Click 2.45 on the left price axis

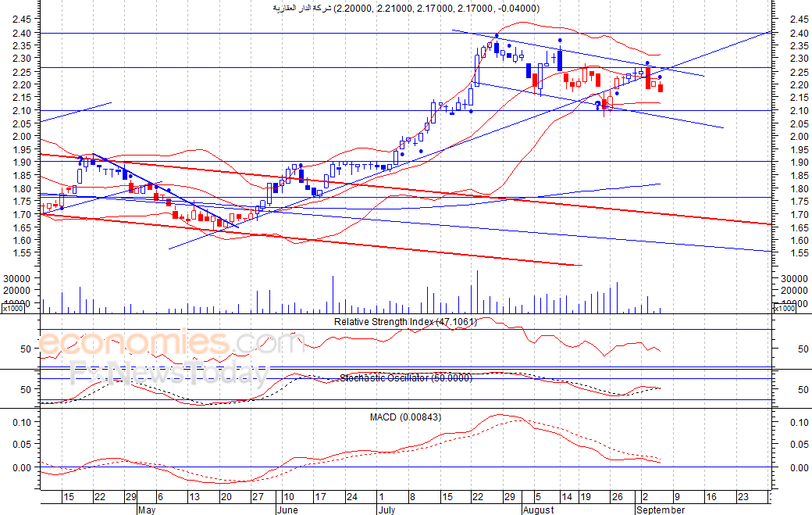(22, 20)
